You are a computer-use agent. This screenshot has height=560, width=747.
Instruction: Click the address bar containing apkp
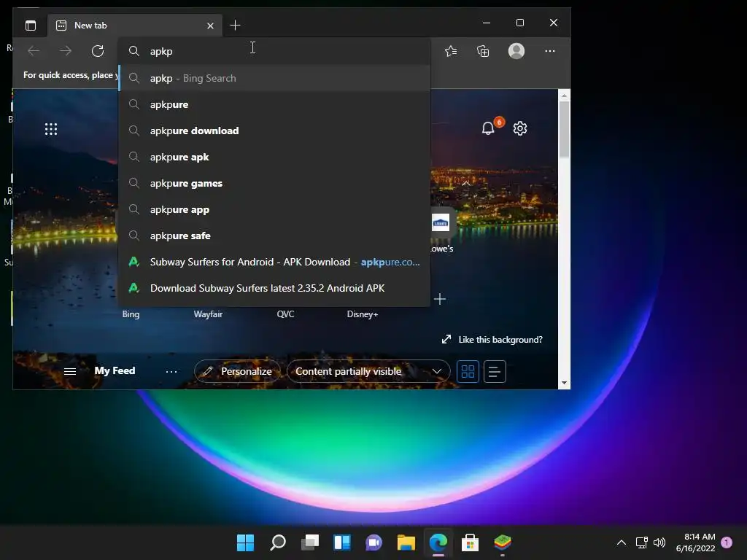tap(274, 51)
